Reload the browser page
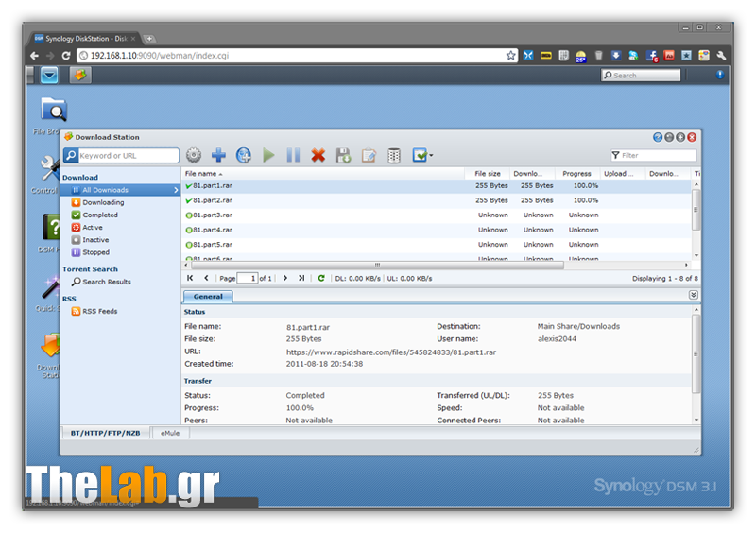Screen dimensions: 756x533 tap(66, 56)
